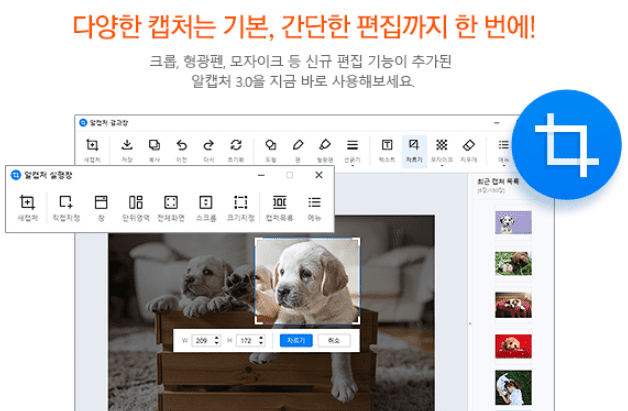Choose 직접지정 region capture mode
Viewport: 628px width, 411px height.
[x=66, y=207]
